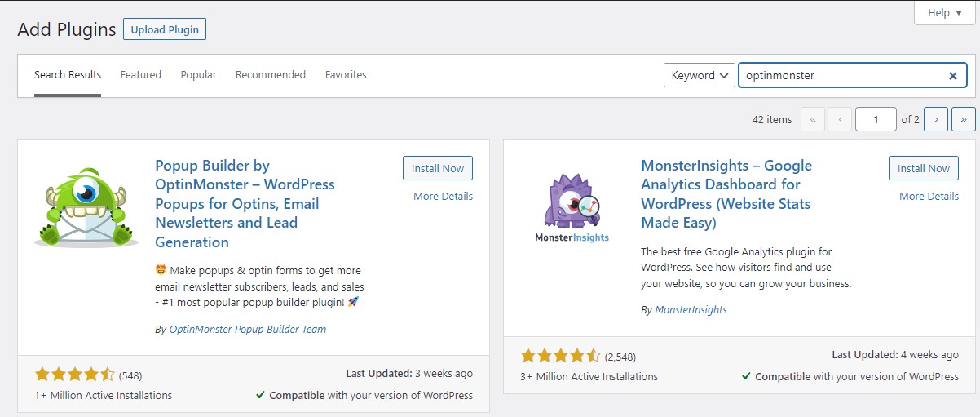Viewport: 980px width, 417px height.
Task: Click the 'best free Google Analytics plugin' description
Action: (x=746, y=268)
